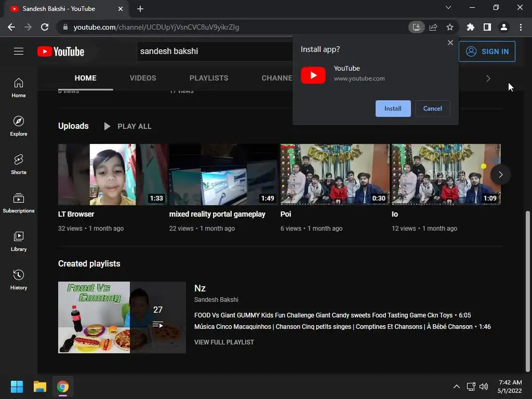Click the YouTube logo
The width and height of the screenshot is (532, 399).
coord(61,51)
